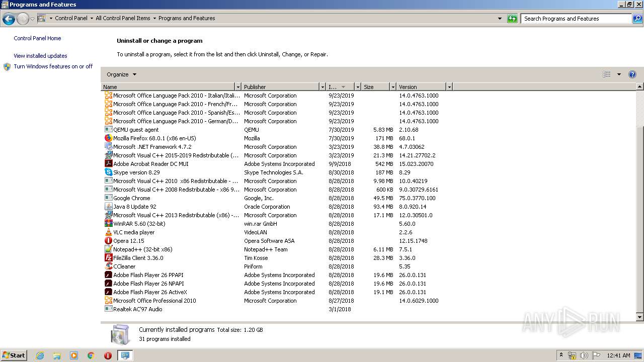Screen dimensions: 644x362
Task: Click the Adobe Flash Player 26 ActiveX icon
Action: coord(108,292)
